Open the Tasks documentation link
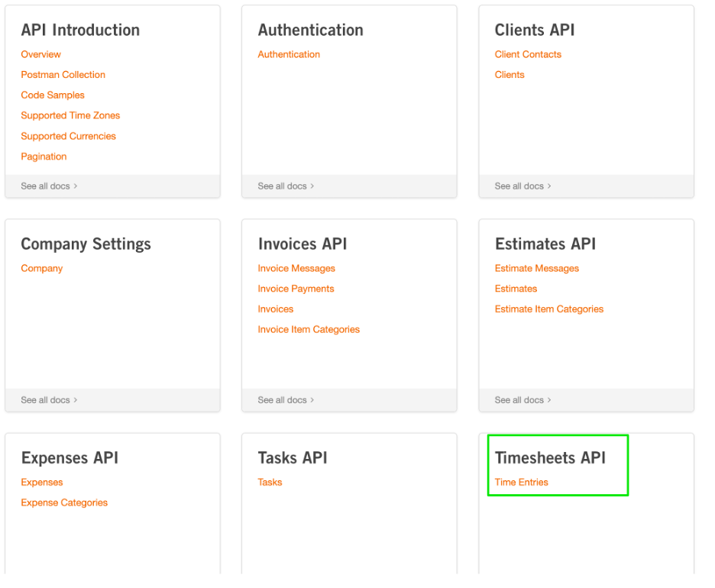 [269, 482]
